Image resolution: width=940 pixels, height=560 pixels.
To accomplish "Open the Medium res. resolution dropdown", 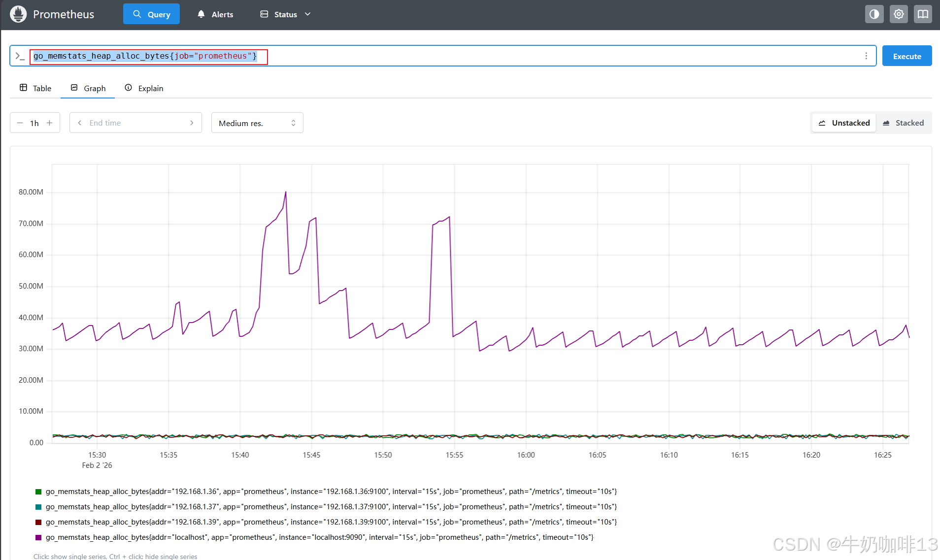I will pyautogui.click(x=257, y=123).
